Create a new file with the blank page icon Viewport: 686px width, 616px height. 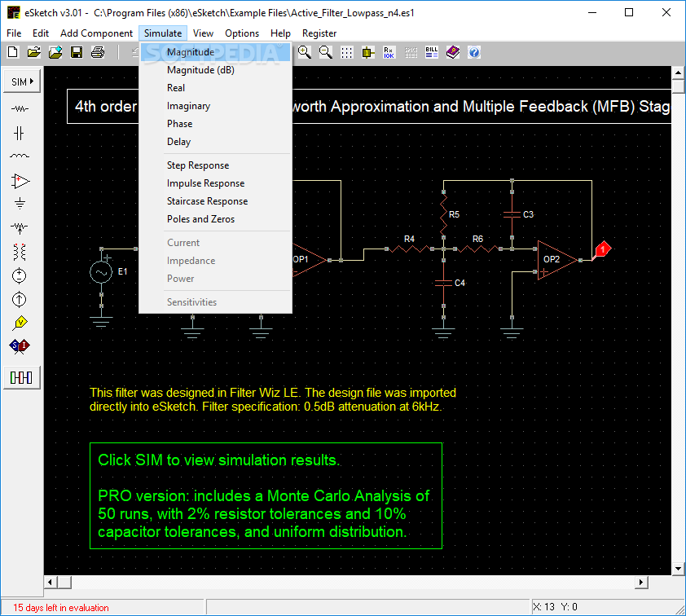pyautogui.click(x=13, y=52)
